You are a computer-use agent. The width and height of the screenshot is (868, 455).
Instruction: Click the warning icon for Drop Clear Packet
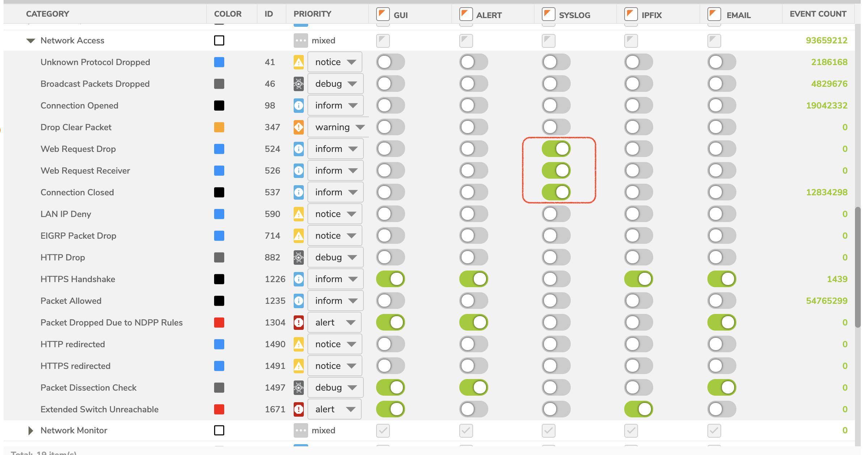click(x=298, y=127)
